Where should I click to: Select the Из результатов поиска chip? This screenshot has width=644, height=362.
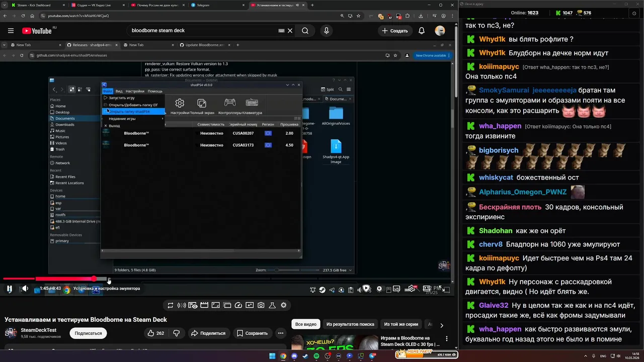coord(350,324)
